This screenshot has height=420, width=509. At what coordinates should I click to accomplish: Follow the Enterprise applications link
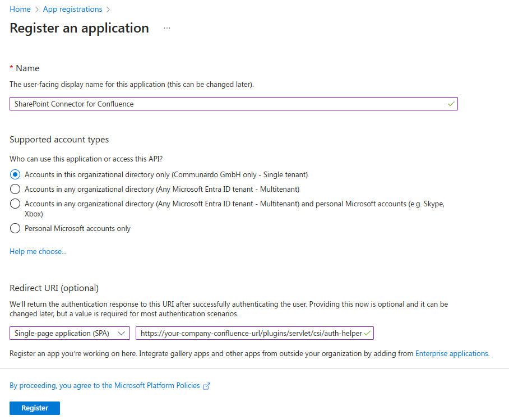[x=452, y=353]
